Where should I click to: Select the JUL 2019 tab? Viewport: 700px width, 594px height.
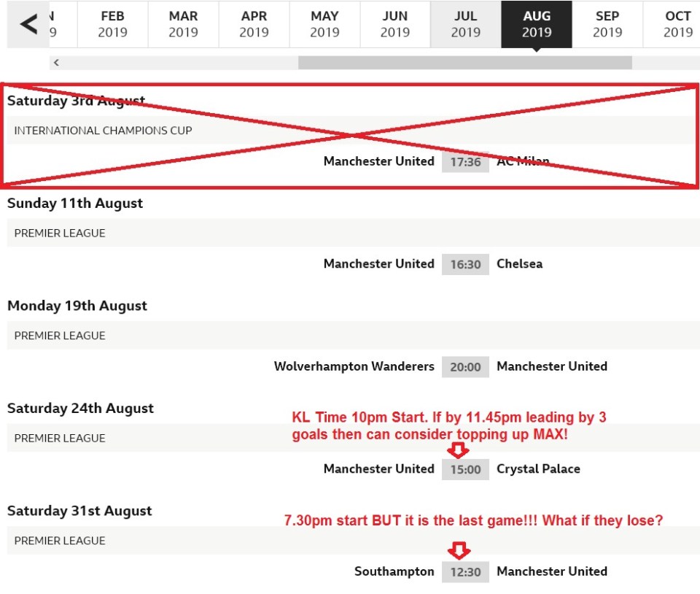pos(465,24)
